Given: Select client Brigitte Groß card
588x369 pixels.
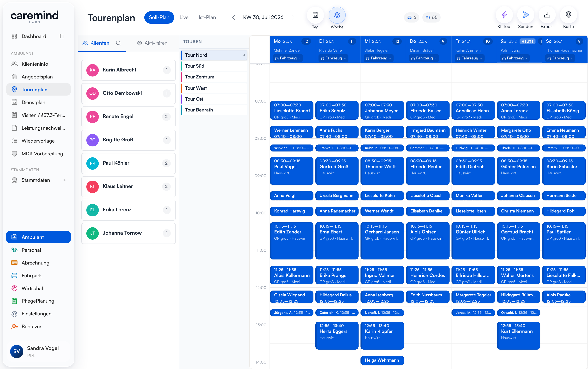Looking at the screenshot, I should [129, 140].
